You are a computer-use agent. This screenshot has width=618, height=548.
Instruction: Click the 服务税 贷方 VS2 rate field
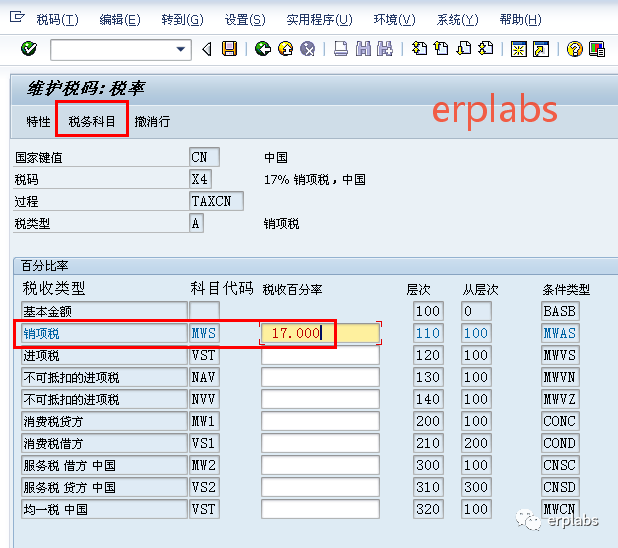click(320, 487)
